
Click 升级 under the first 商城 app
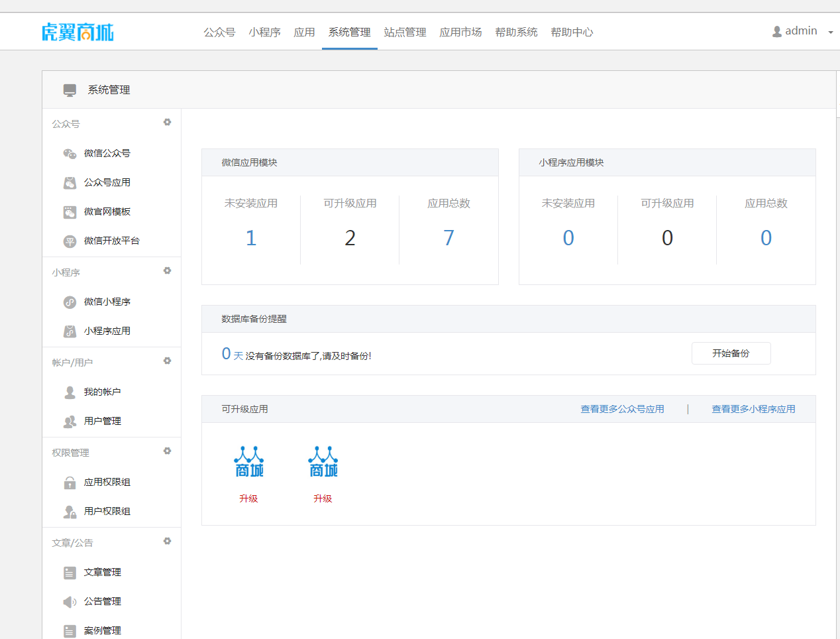(x=248, y=498)
